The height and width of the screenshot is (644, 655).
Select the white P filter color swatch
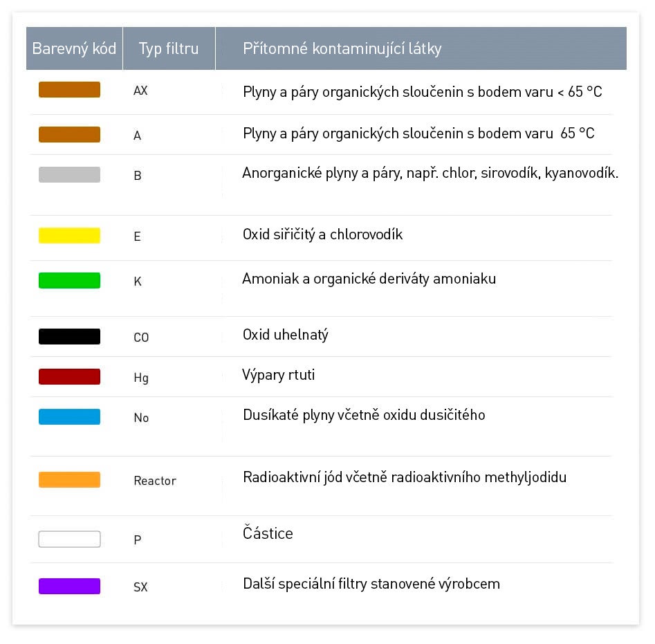click(x=69, y=540)
